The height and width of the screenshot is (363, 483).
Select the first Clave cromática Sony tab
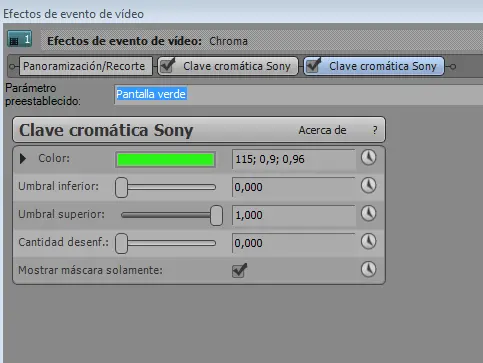click(228, 66)
